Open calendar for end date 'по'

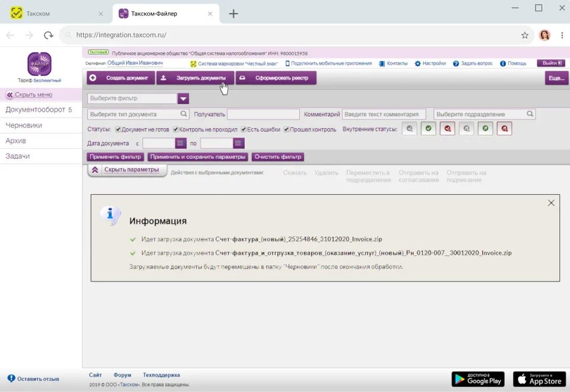[x=239, y=143]
